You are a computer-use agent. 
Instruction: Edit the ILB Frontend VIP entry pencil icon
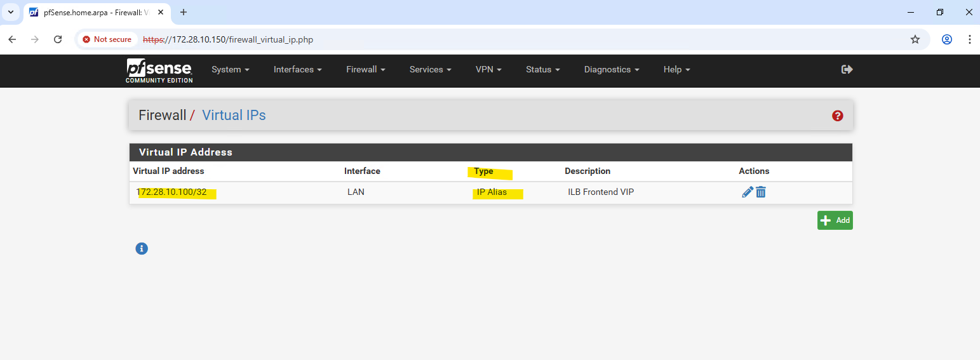tap(748, 192)
